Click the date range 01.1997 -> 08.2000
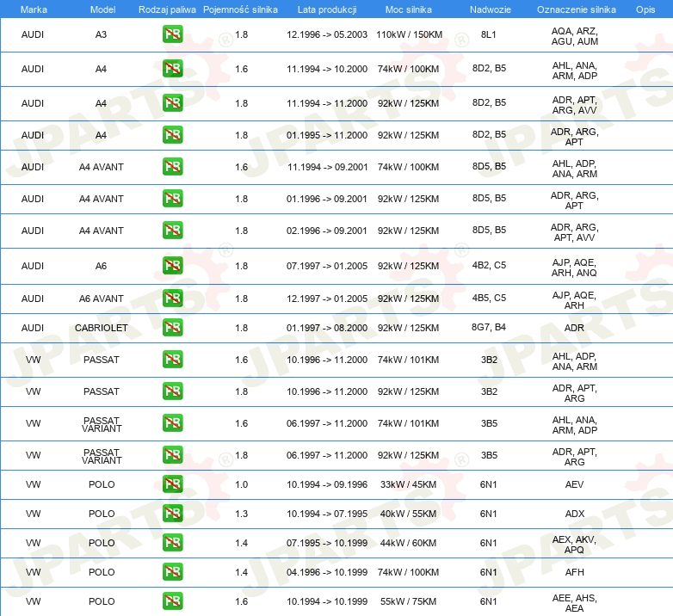This screenshot has width=673, height=616. (x=327, y=328)
